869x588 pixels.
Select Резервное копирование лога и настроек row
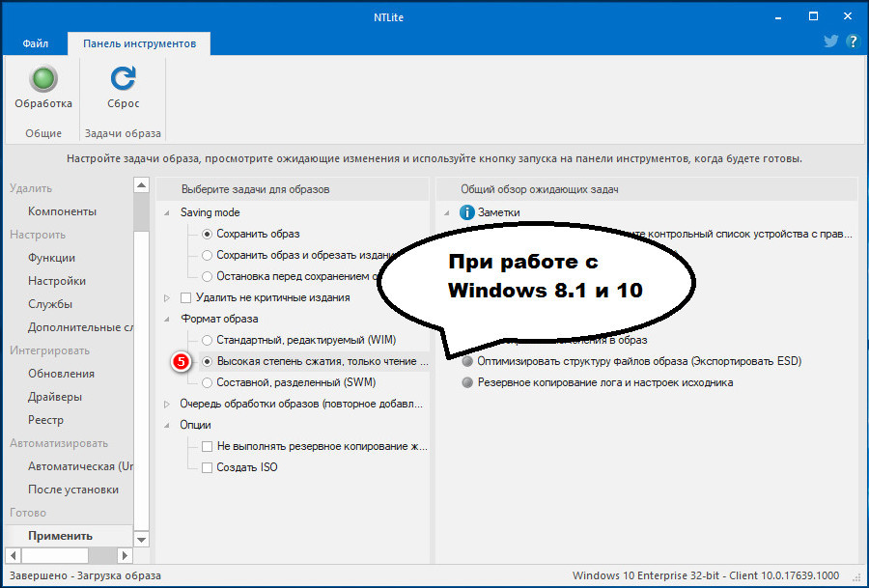pyautogui.click(x=605, y=382)
